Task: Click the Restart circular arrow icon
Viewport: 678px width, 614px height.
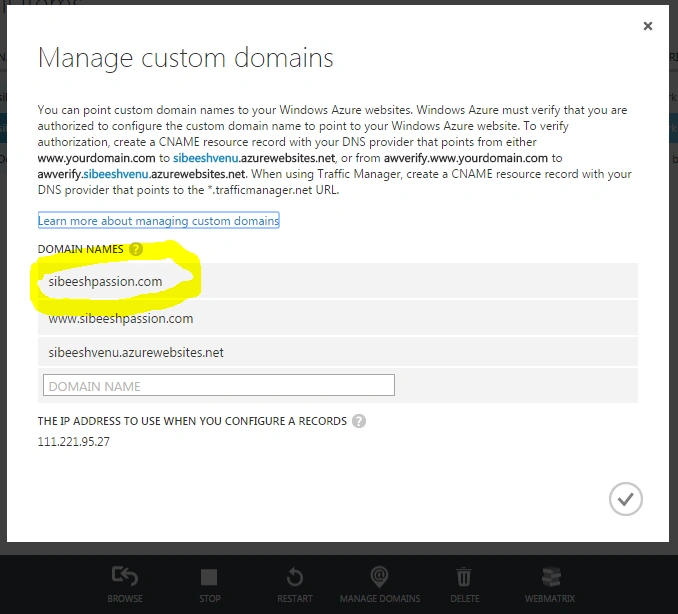Action: [x=294, y=577]
